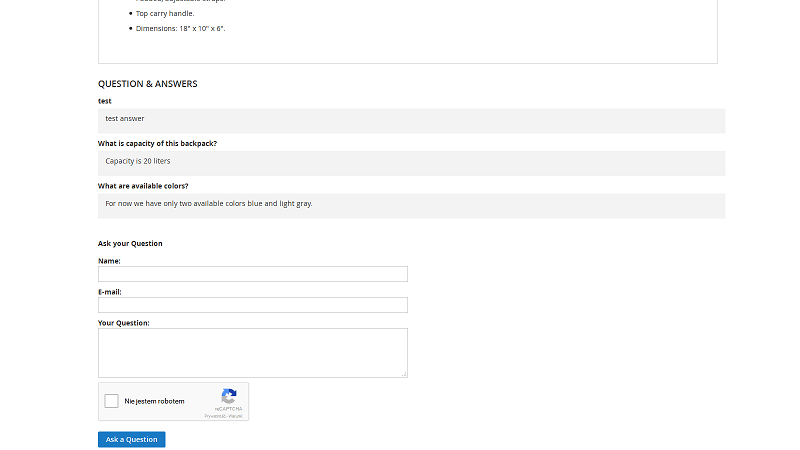Click the text area resize handle
This screenshot has height=450, width=800.
tap(404, 374)
